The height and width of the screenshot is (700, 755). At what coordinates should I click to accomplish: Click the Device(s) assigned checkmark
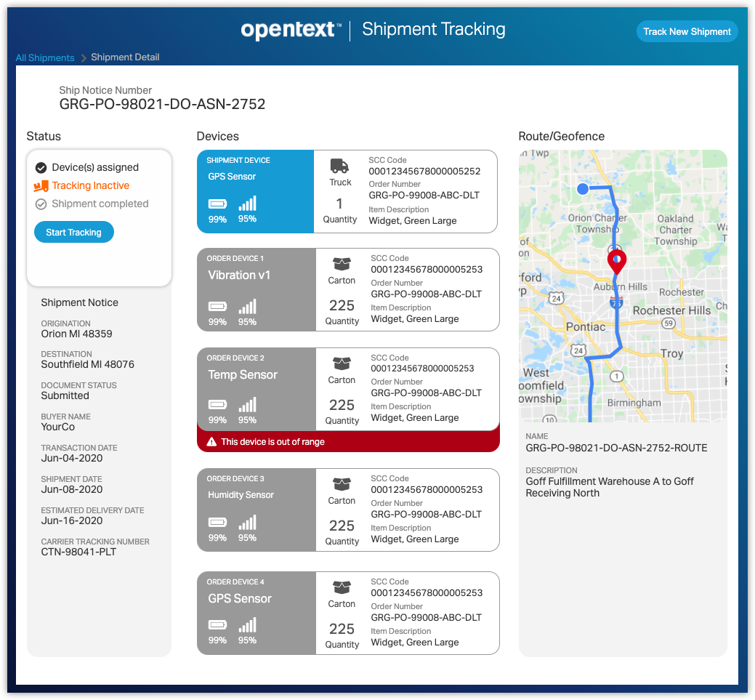click(41, 167)
